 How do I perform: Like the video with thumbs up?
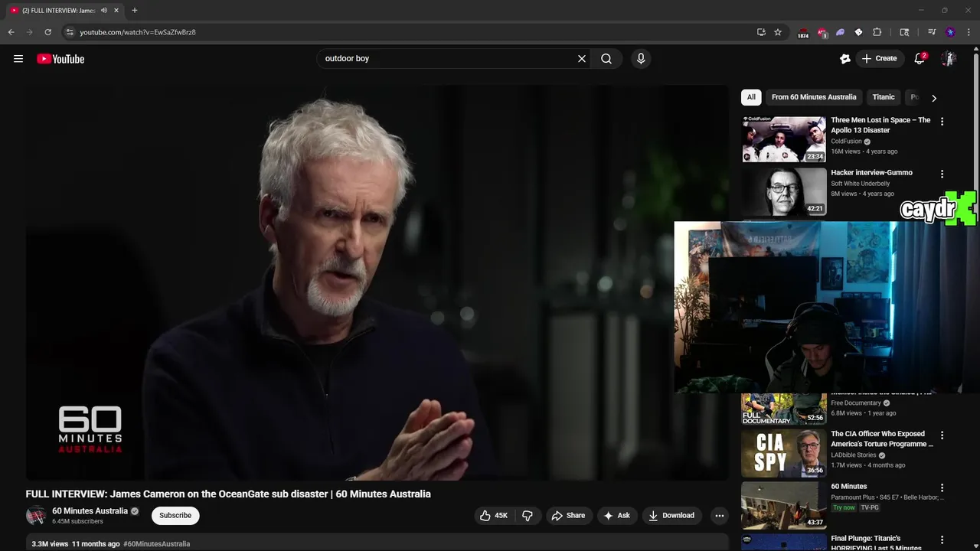(494, 516)
